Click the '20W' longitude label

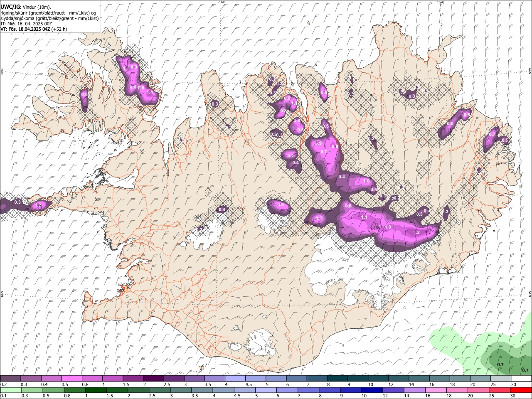coord(221,2)
